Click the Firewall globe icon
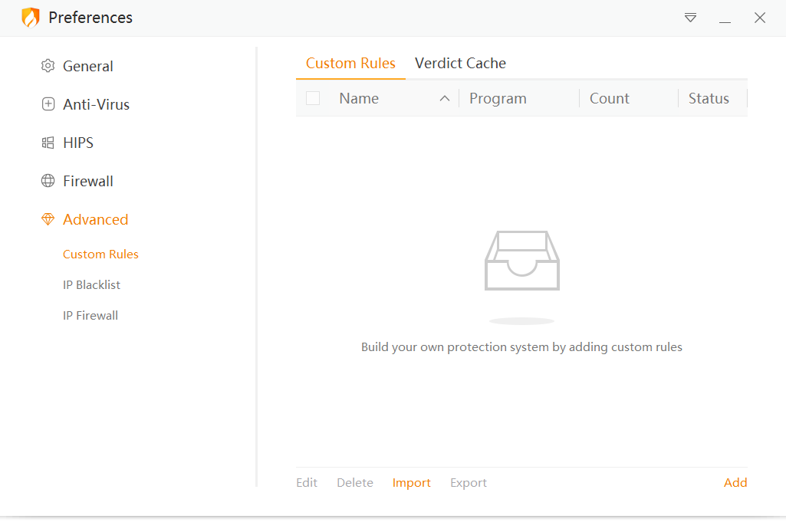 (48, 181)
